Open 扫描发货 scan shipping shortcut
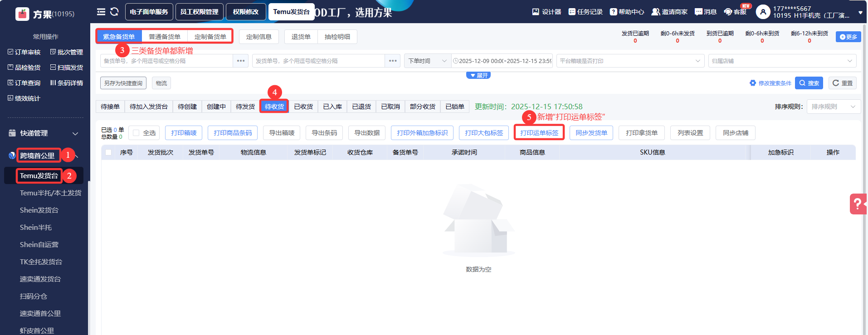Viewport: 868px width, 335px height. point(67,68)
